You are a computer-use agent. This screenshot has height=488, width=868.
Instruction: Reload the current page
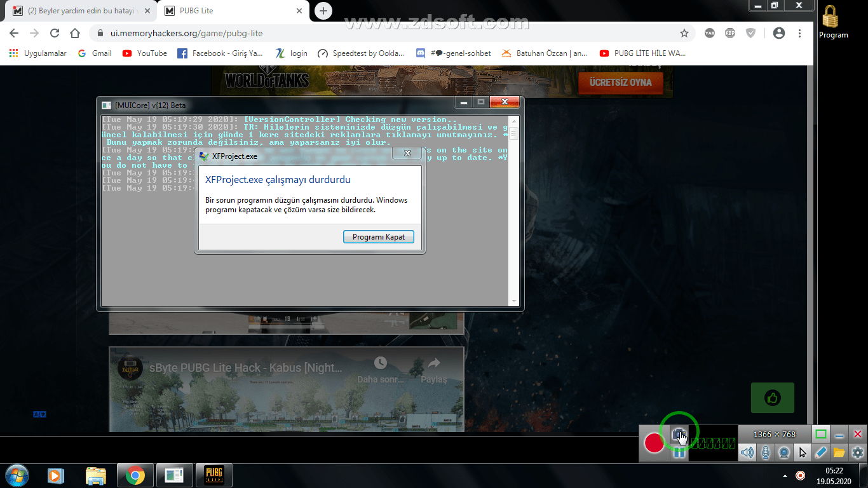tap(55, 33)
